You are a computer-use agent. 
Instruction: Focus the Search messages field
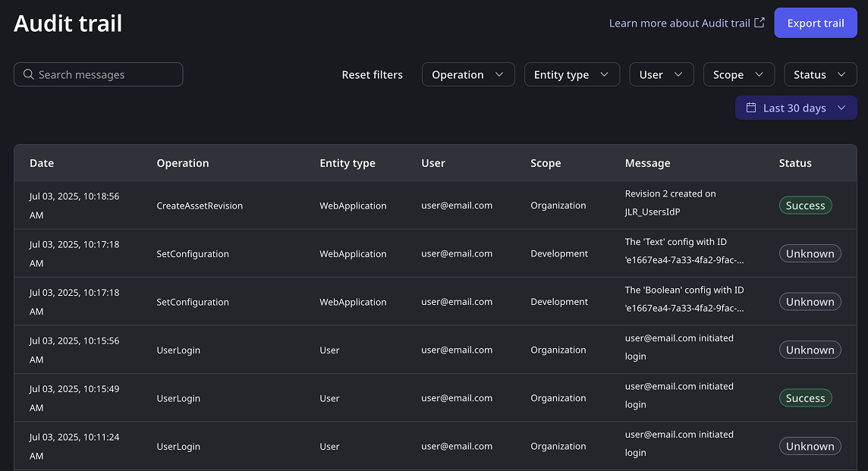click(x=106, y=74)
